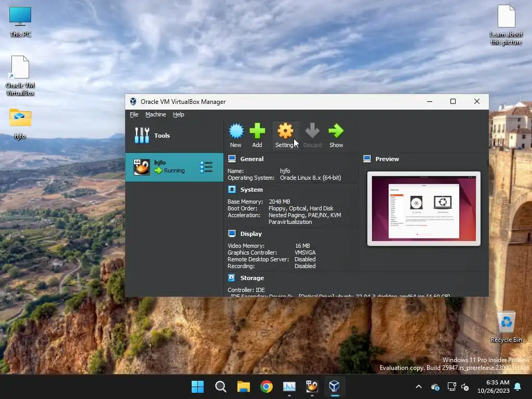Image resolution: width=532 pixels, height=399 pixels.
Task: Maximize the VirtualBox Manager window
Action: (453, 101)
